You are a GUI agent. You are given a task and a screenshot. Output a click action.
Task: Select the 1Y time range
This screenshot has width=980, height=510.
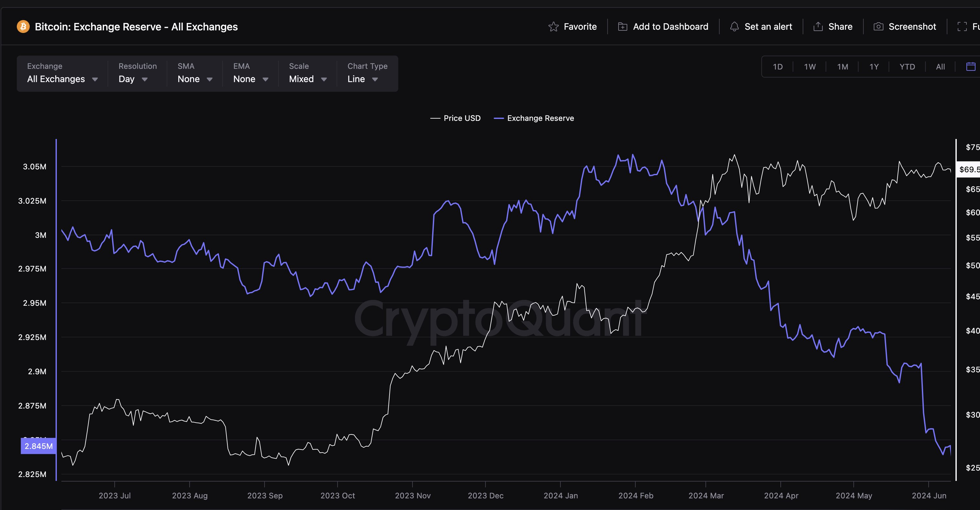point(874,67)
